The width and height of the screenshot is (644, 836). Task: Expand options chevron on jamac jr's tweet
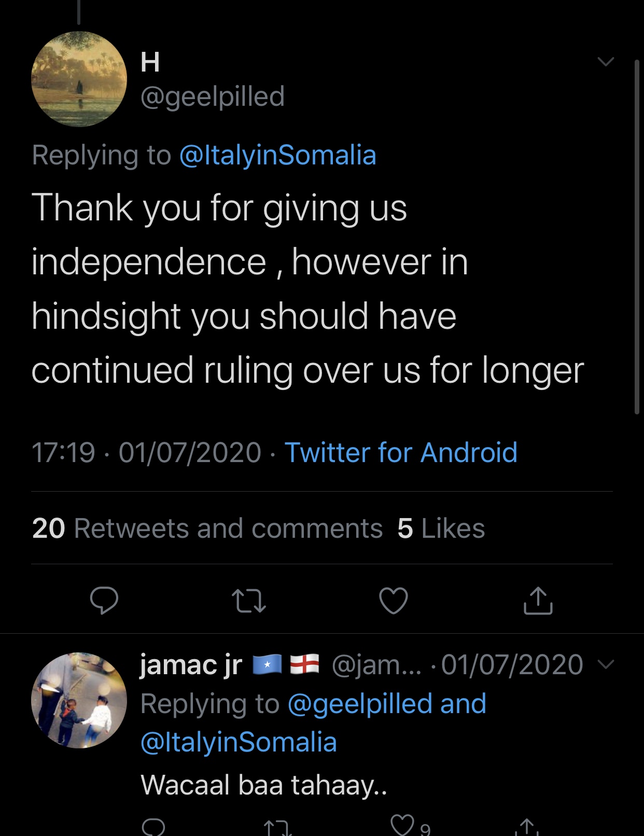606,664
